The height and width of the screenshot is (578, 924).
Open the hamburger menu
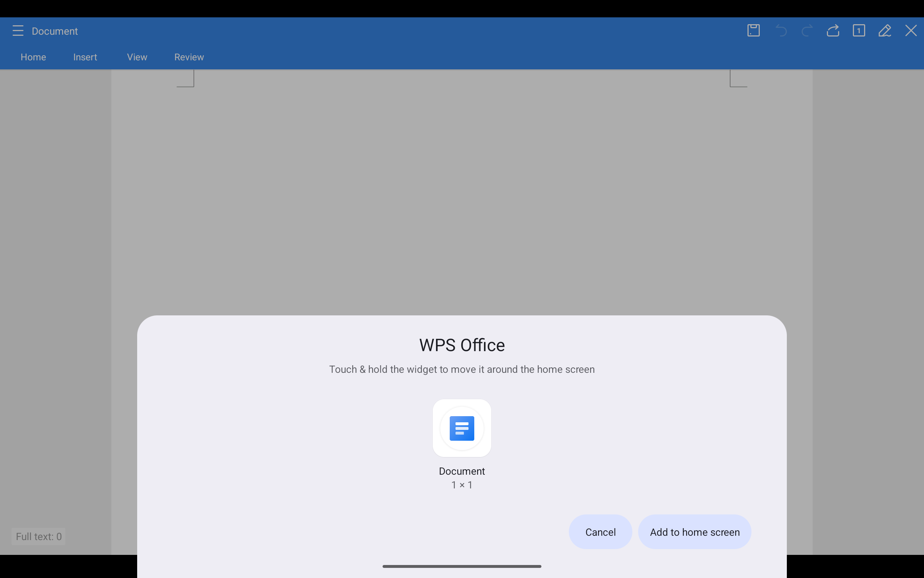18,31
